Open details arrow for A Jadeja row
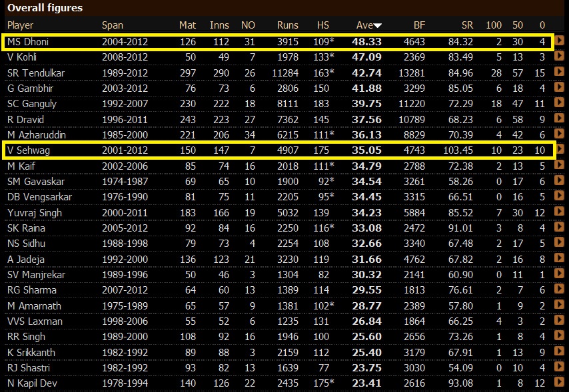This screenshot has width=569, height=392. point(559,258)
